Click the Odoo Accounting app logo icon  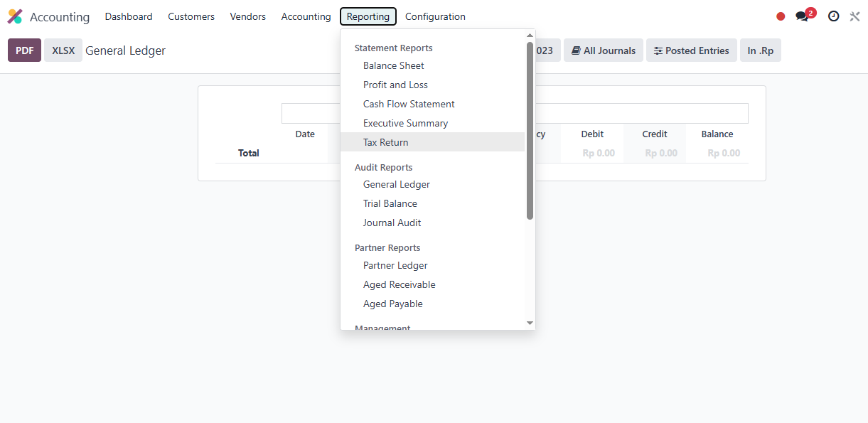15,16
